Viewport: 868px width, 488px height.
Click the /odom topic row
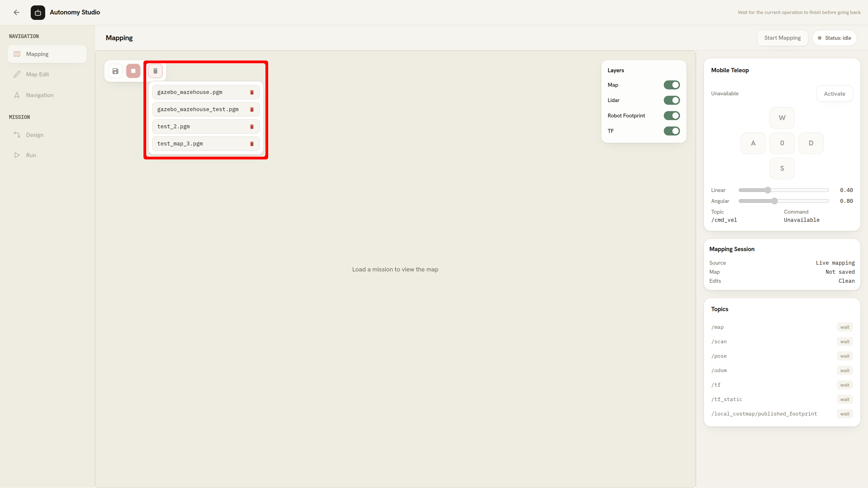(x=782, y=371)
